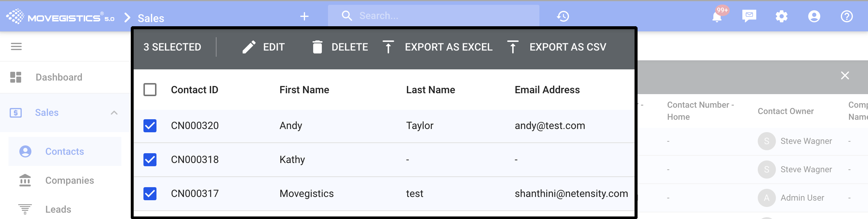The height and width of the screenshot is (219, 868).
Task: Click the Movegistics logo
Action: 61,17
